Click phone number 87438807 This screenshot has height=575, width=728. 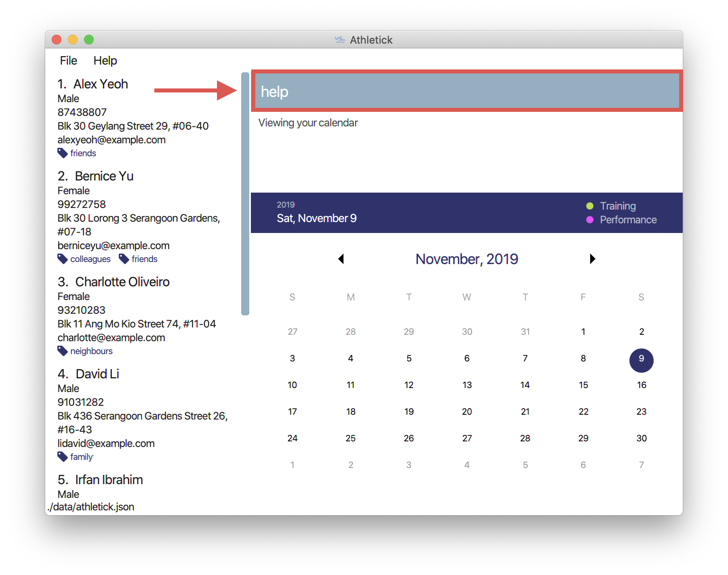[x=82, y=112]
